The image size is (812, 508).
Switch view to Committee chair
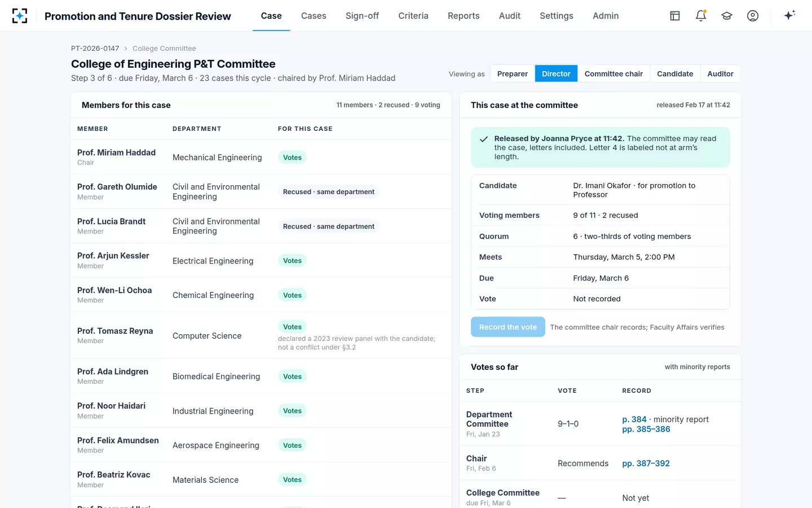click(614, 74)
